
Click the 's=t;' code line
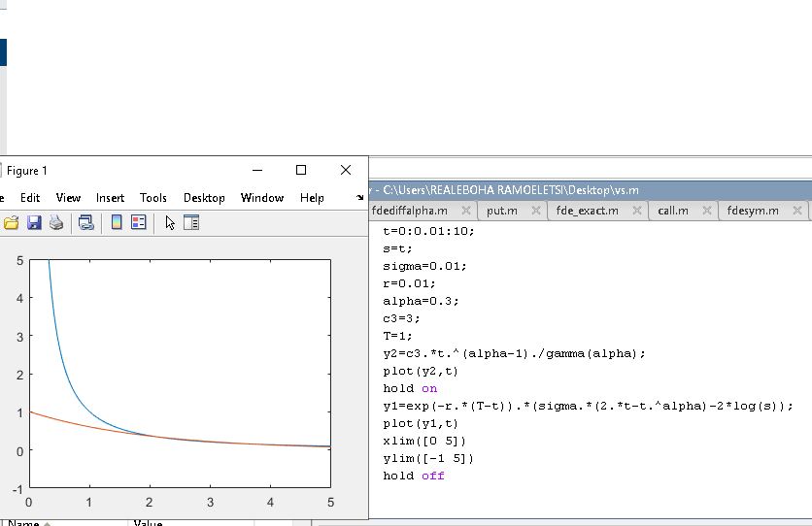pyautogui.click(x=397, y=248)
